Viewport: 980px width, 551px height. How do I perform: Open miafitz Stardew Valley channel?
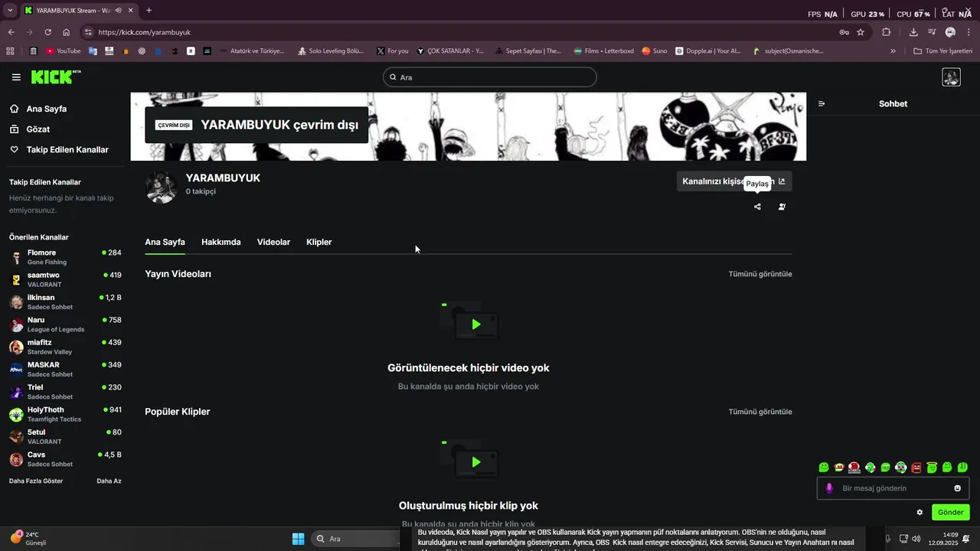pos(65,347)
